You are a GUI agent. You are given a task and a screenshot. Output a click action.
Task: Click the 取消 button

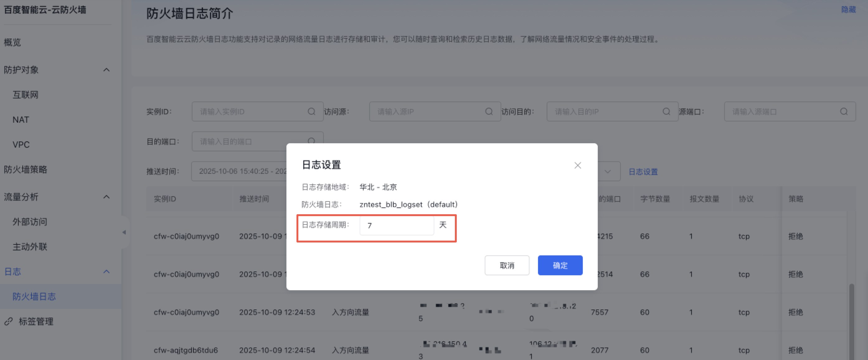507,265
